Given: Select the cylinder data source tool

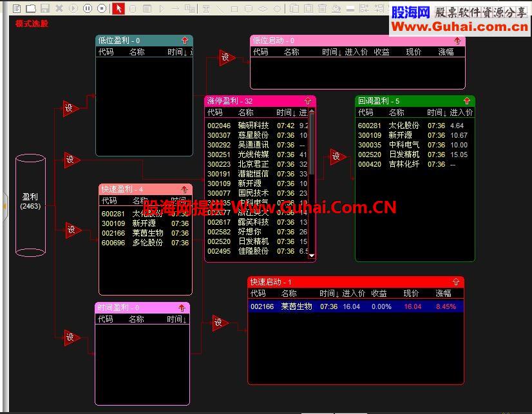Looking at the screenshot, I should click(x=133, y=9).
